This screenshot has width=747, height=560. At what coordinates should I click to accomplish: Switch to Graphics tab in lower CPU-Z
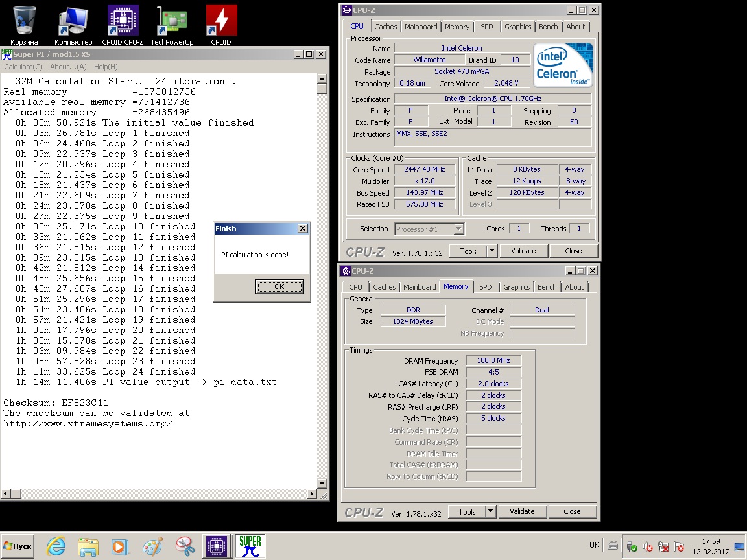pyautogui.click(x=516, y=287)
